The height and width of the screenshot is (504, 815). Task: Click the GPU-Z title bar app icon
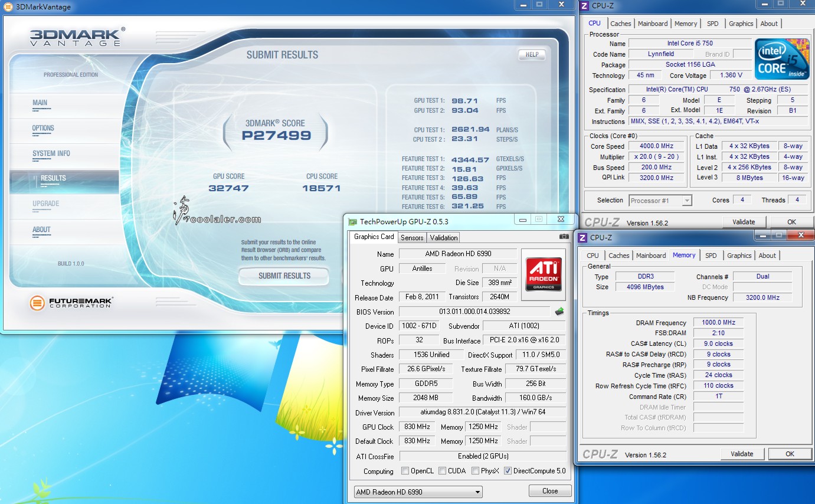click(352, 222)
